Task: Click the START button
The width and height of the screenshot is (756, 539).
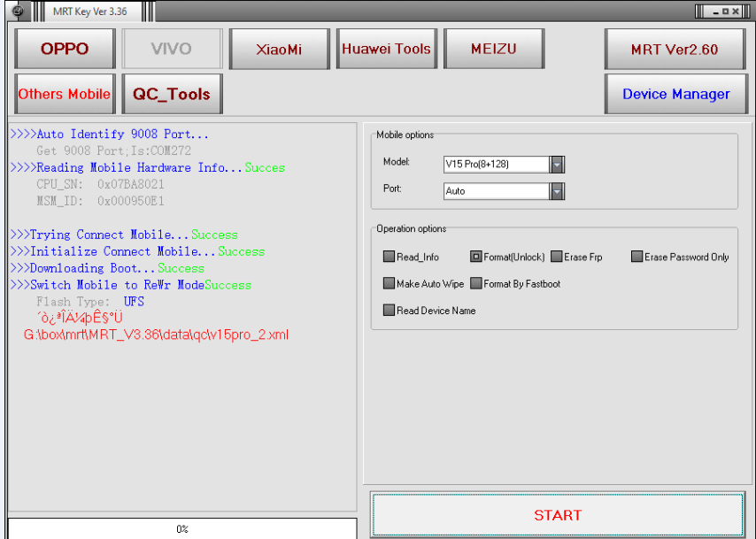Action: pos(558,515)
